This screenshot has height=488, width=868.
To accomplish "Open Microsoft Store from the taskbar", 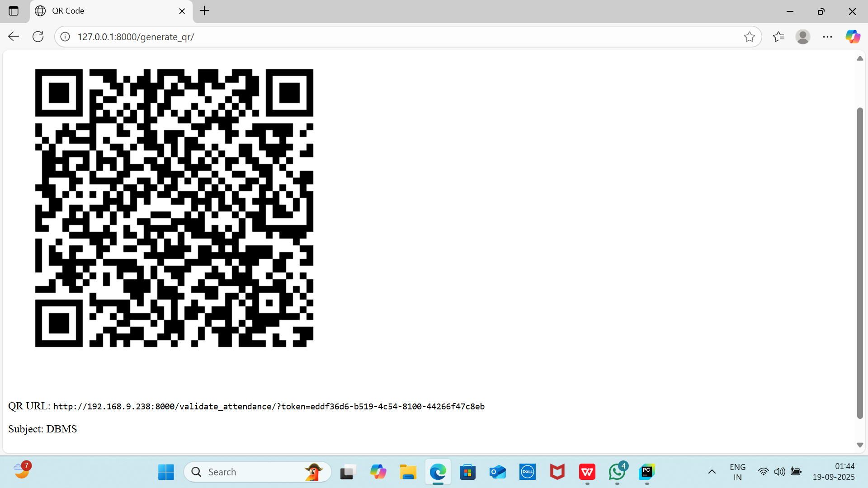I will tap(467, 472).
